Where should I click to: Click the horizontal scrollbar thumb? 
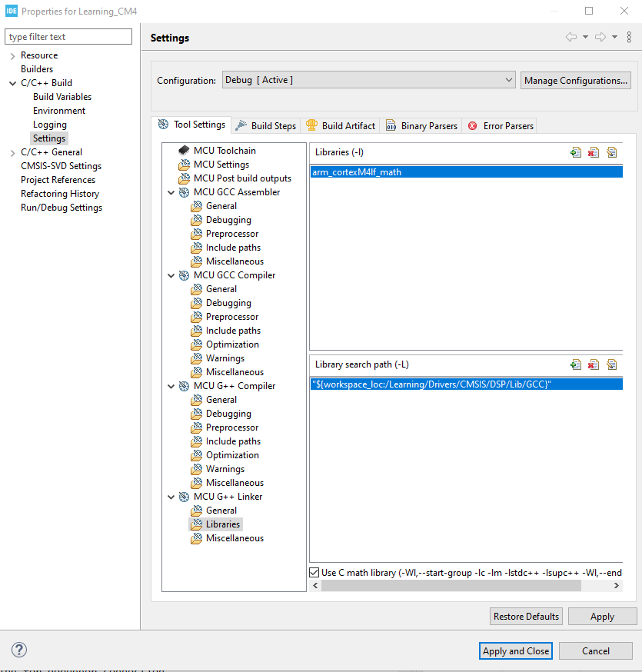451,585
